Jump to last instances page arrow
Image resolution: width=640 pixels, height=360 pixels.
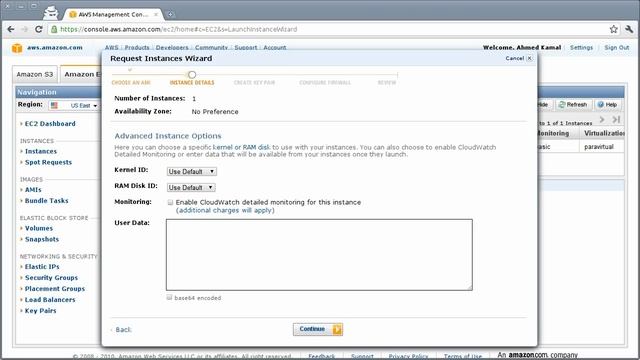click(616, 119)
